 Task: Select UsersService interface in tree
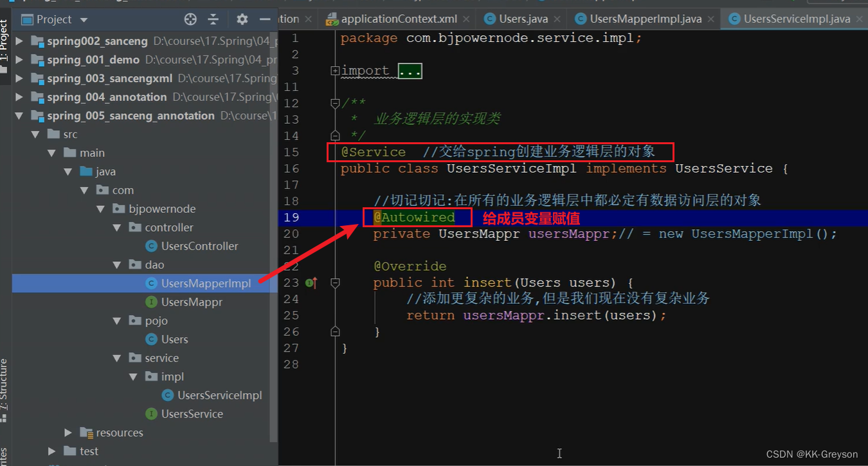(192, 415)
